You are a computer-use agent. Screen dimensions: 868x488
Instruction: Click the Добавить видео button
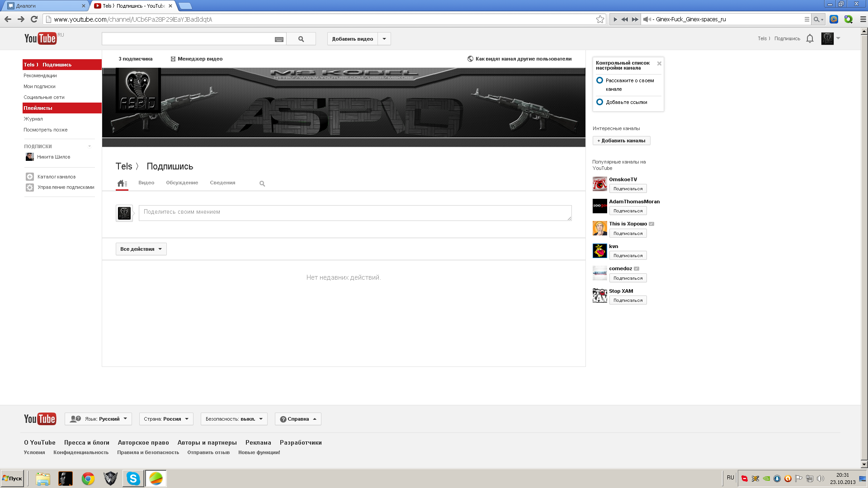point(353,39)
